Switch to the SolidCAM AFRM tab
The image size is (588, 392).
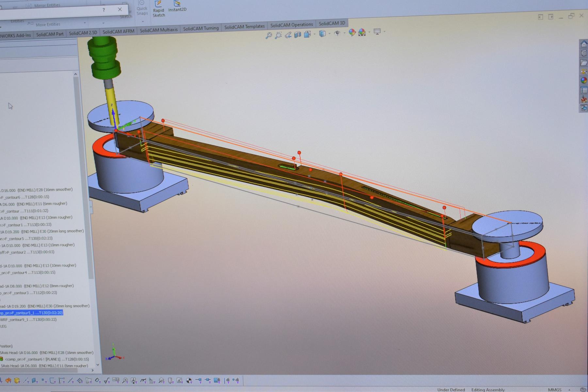click(x=118, y=31)
